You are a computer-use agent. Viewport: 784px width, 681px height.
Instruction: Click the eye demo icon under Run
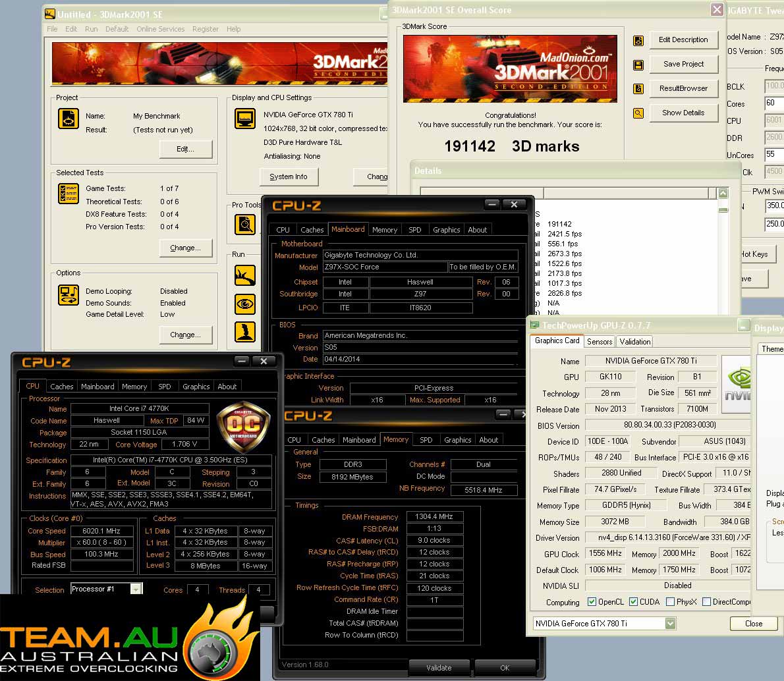pyautogui.click(x=245, y=304)
